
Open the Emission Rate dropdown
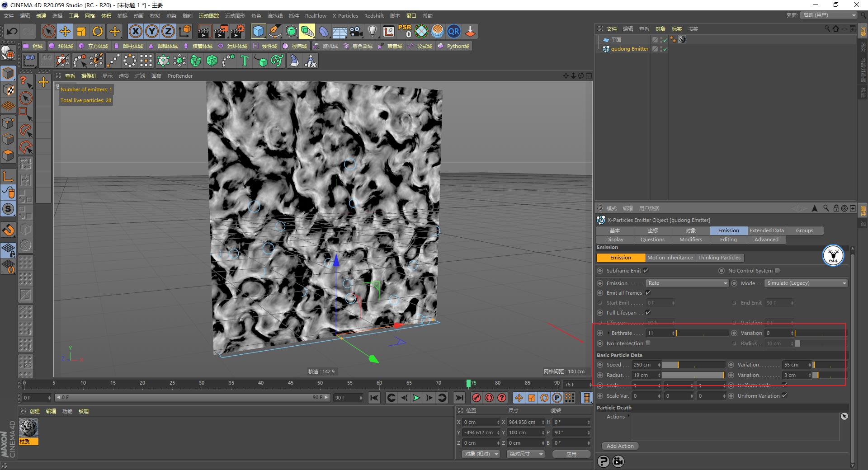[x=686, y=283]
